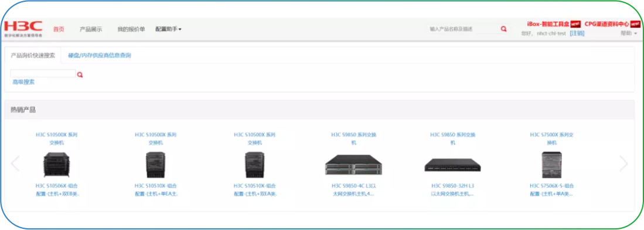
Task: Open the H3C S7500X 系列交换机 title link
Action: pos(551,138)
